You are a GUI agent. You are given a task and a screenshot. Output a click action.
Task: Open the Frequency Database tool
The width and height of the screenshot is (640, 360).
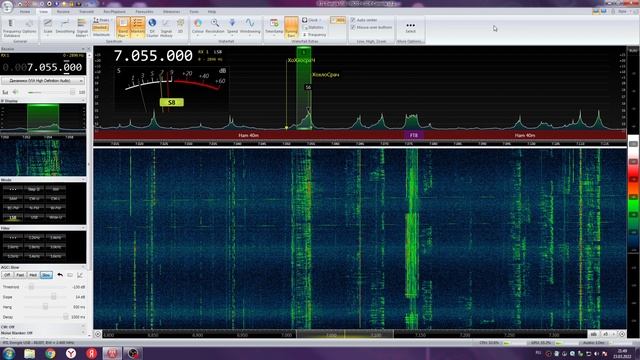11,28
